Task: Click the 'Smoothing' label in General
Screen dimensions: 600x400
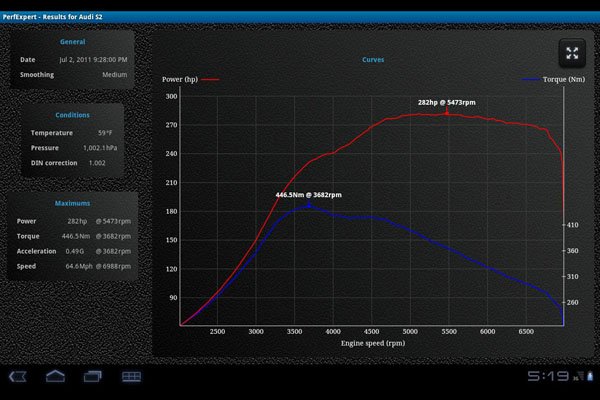Action: (x=37, y=75)
